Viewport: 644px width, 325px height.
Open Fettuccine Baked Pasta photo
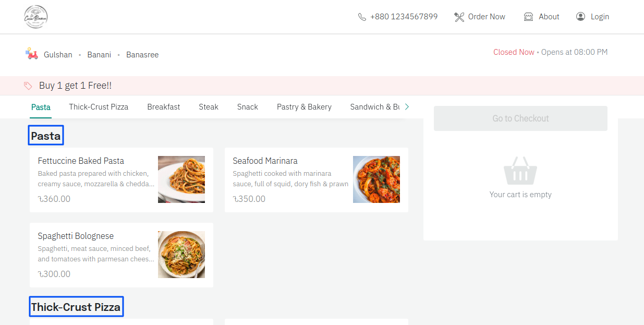coord(181,179)
